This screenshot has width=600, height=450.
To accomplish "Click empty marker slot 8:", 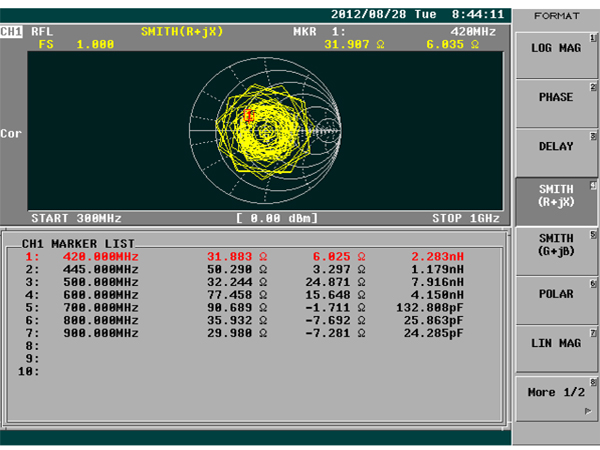I will click(x=32, y=346).
